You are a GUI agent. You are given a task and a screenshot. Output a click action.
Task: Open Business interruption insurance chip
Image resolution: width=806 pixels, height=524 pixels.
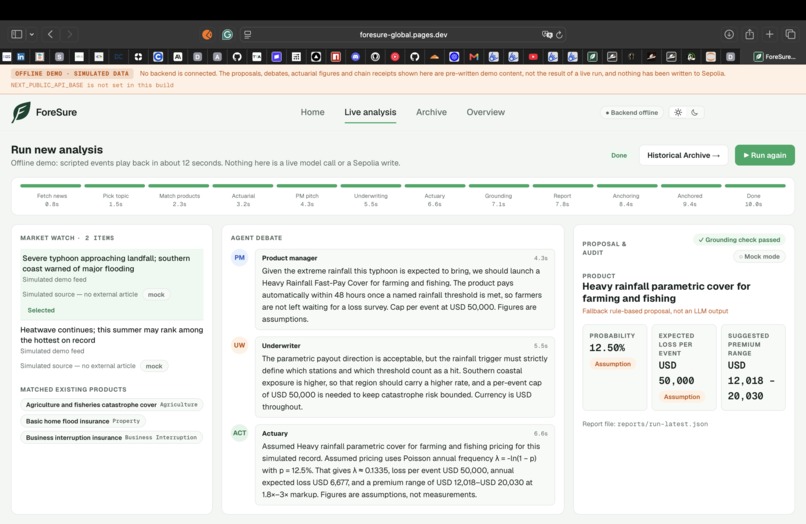coord(112,438)
